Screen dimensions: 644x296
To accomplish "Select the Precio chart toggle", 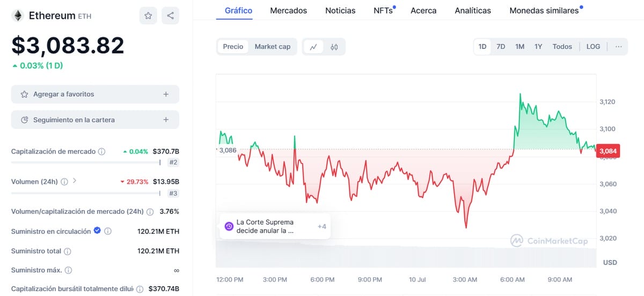I will point(233,47).
